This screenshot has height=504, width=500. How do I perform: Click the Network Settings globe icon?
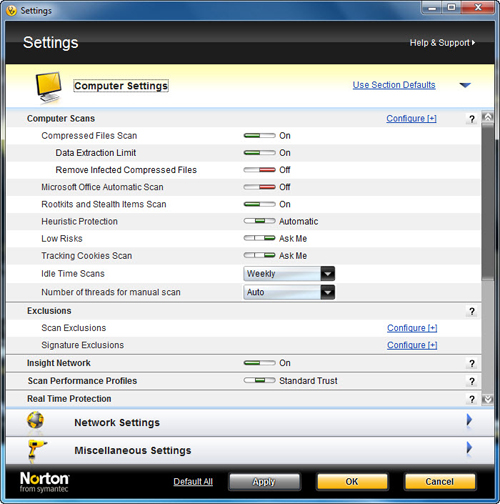click(35, 421)
